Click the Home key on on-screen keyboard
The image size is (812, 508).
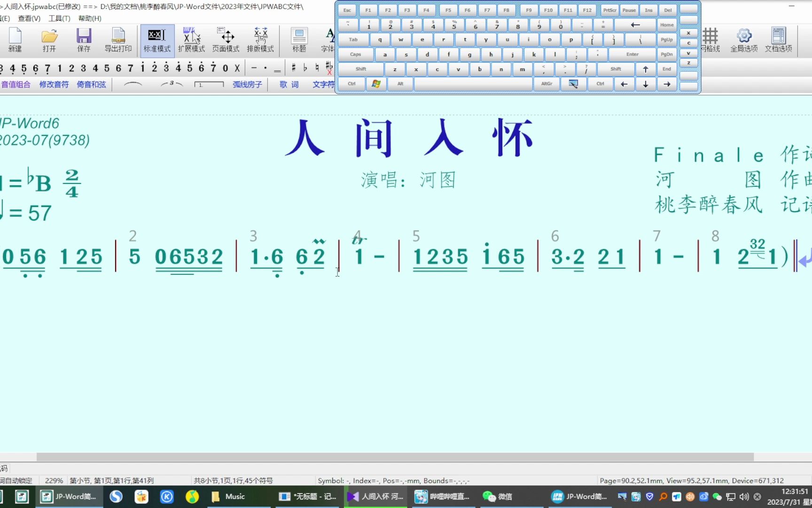(x=667, y=24)
